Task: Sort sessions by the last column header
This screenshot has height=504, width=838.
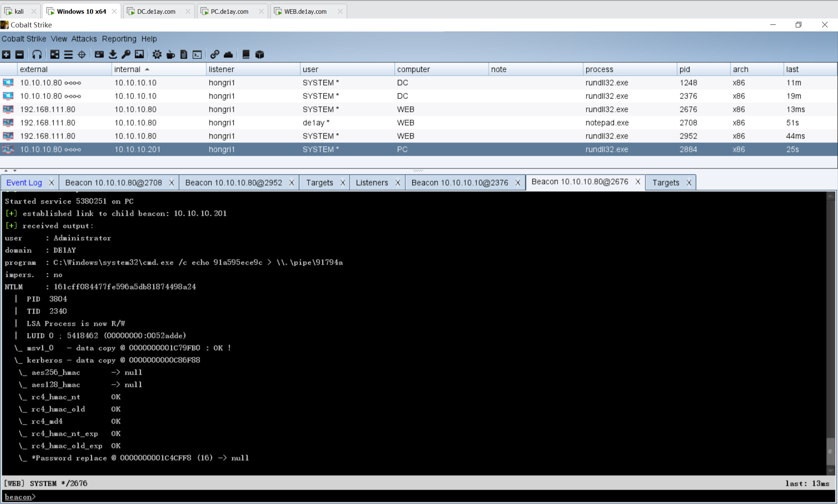Action: [x=810, y=69]
